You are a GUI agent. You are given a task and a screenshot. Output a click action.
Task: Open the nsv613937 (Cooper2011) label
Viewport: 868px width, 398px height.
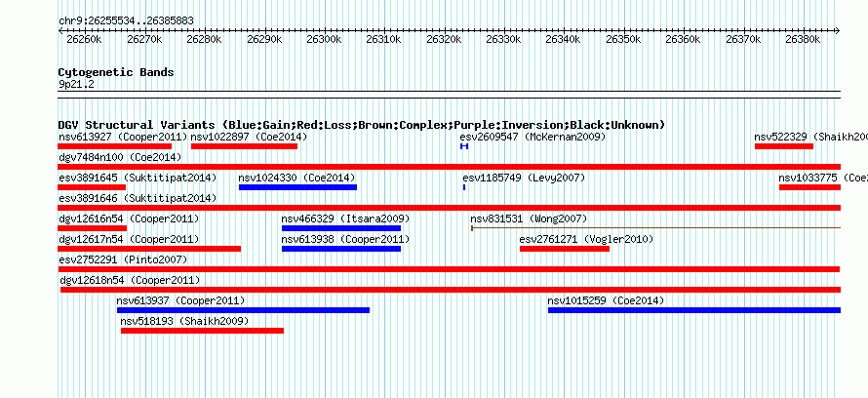click(180, 300)
